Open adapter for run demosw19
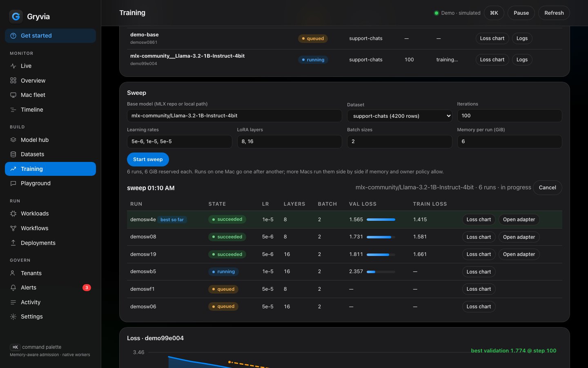Image resolution: width=588 pixels, height=368 pixels. 519,254
